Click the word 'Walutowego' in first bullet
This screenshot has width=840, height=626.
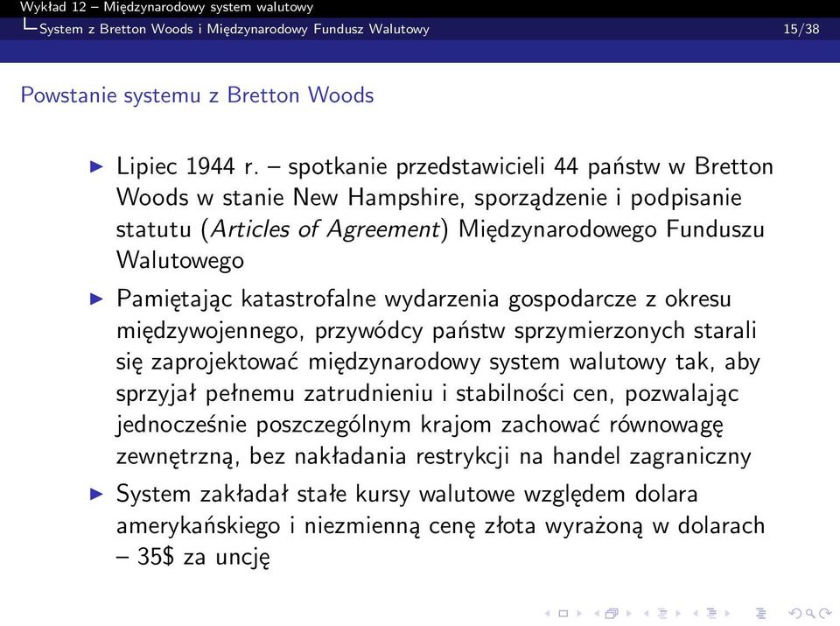pos(180,261)
